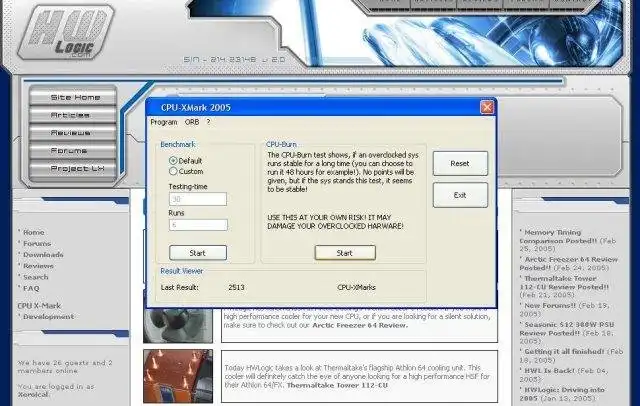Open the ORB menu

click(x=192, y=122)
